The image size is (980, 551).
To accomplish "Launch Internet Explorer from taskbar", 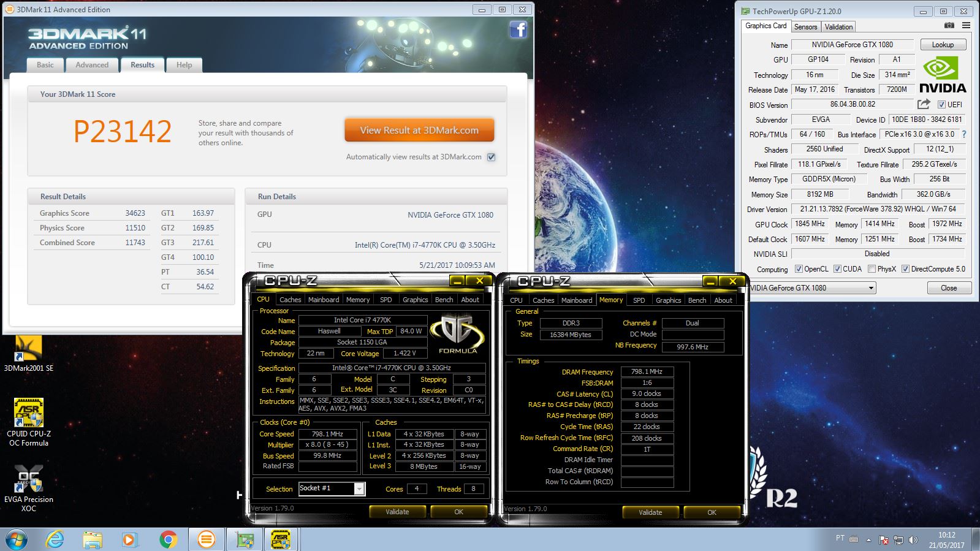I will point(55,539).
